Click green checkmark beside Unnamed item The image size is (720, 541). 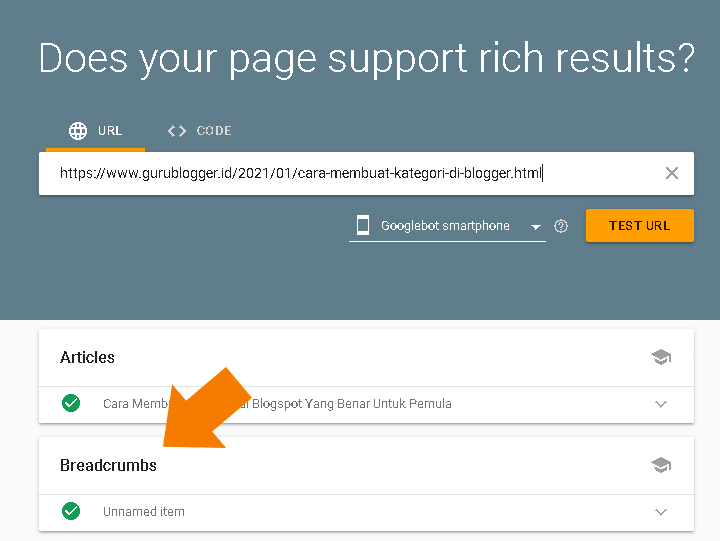(71, 511)
